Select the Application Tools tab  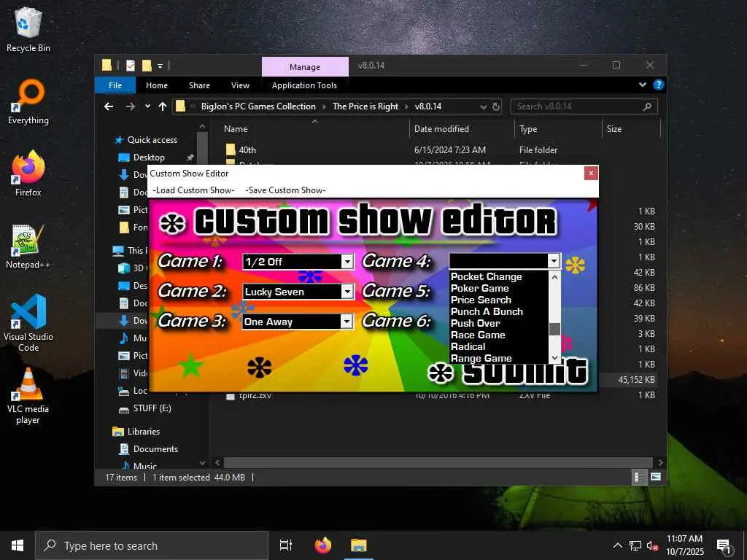[x=304, y=85]
